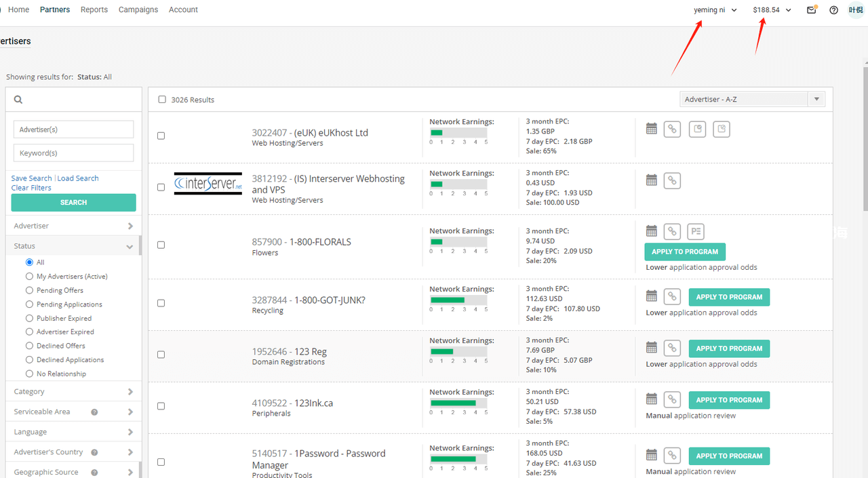The image size is (868, 478).
Task: Check the 1-800-FLORALS row checkbox
Action: [x=161, y=245]
